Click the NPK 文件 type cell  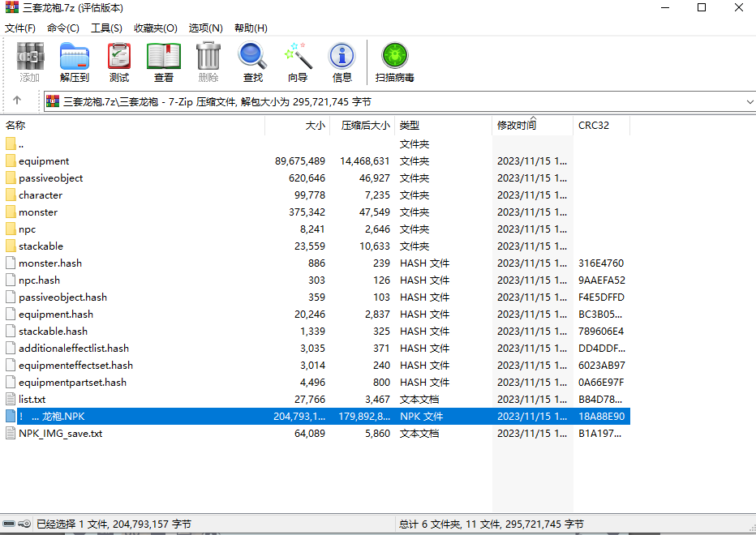coord(421,417)
